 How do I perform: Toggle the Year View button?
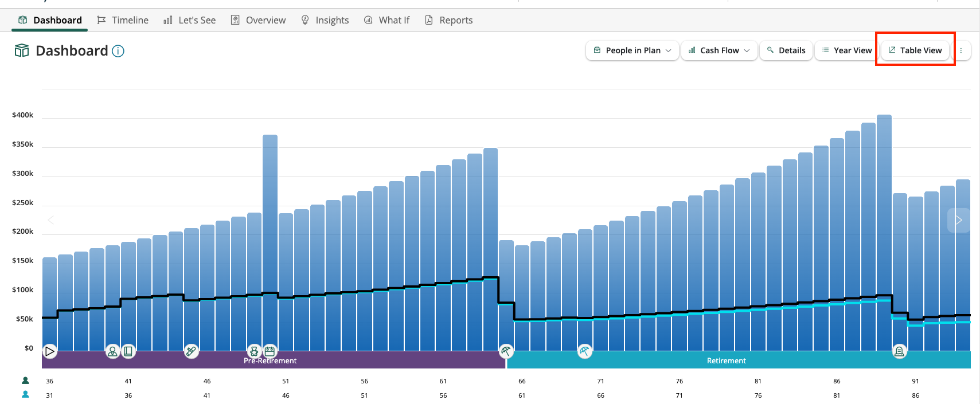(847, 50)
